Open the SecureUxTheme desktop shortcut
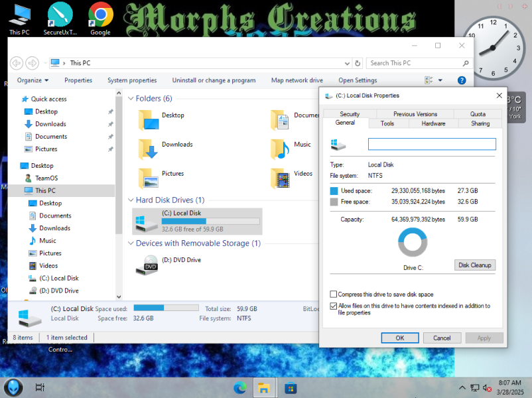The height and width of the screenshot is (398, 532). (60, 19)
